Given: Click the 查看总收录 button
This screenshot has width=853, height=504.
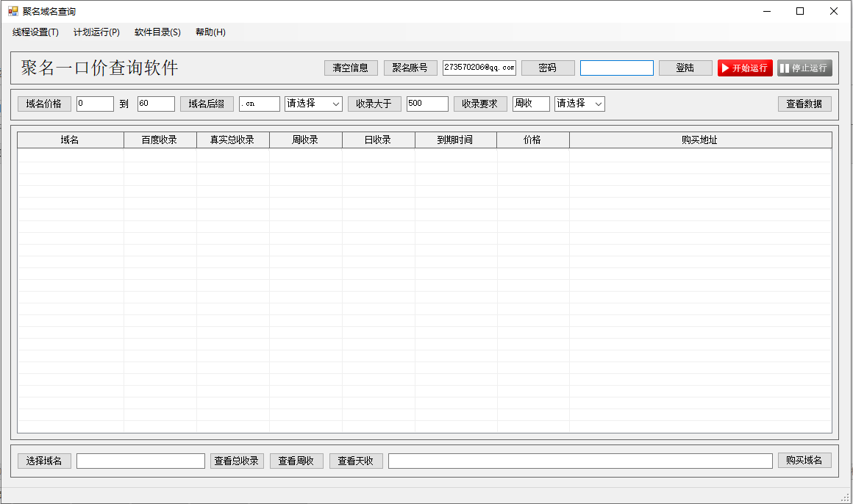Looking at the screenshot, I should coord(237,461).
